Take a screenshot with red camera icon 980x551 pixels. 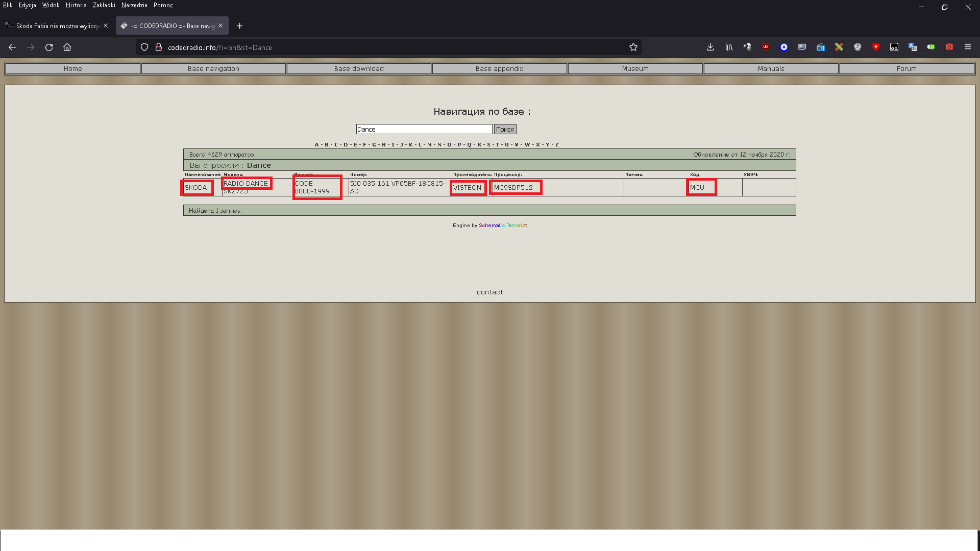(949, 47)
